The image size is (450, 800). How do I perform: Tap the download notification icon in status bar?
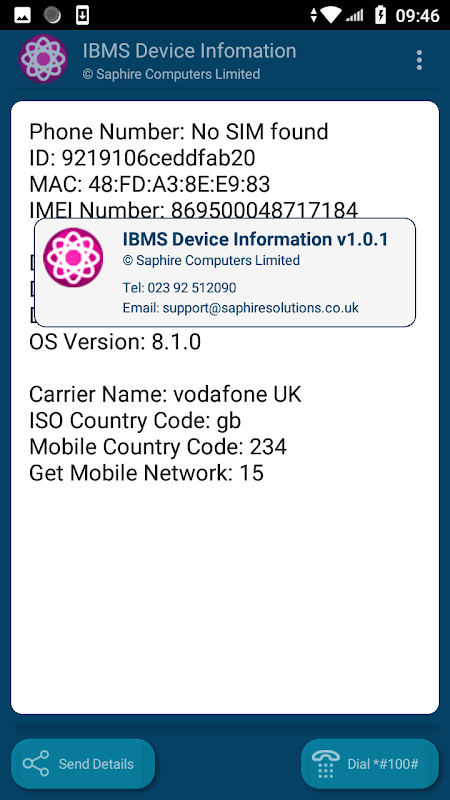82,15
